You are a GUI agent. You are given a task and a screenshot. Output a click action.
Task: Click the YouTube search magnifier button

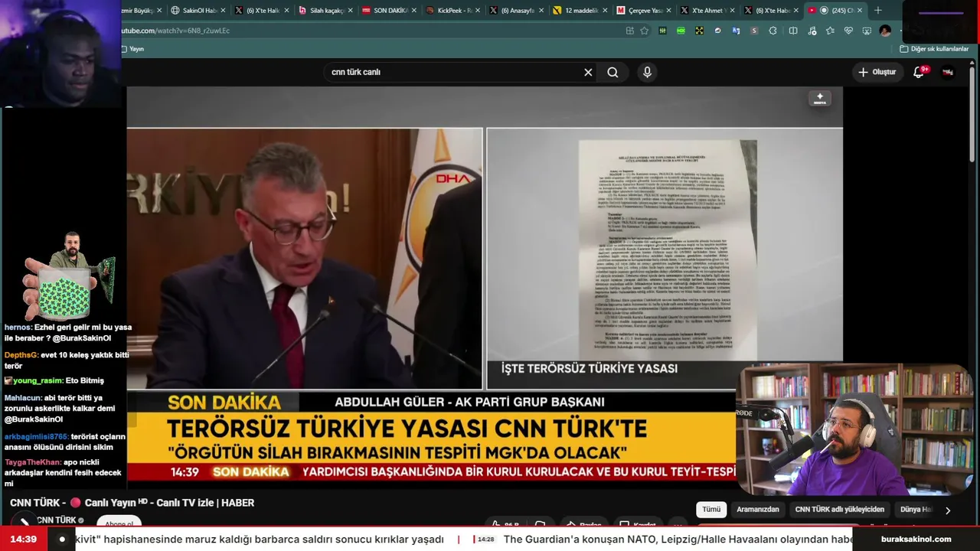tap(612, 72)
